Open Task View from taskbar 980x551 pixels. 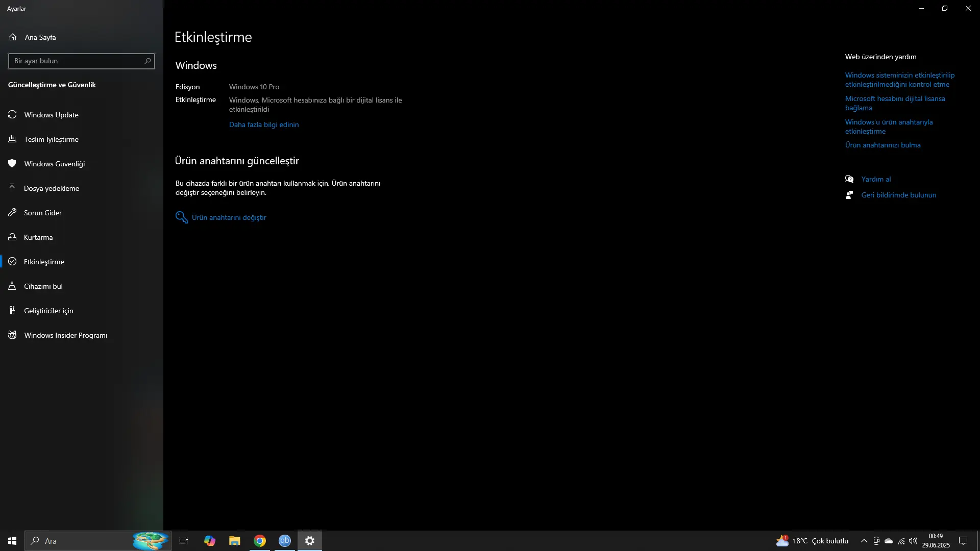point(184,541)
